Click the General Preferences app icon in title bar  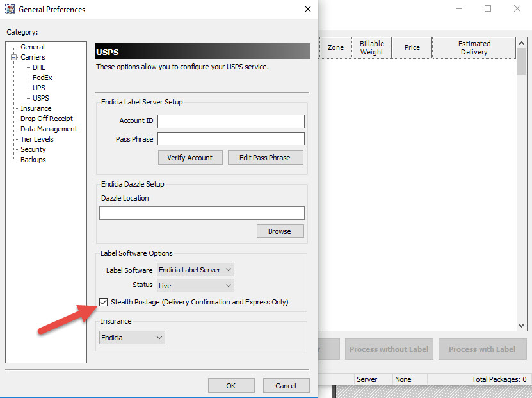click(x=10, y=9)
